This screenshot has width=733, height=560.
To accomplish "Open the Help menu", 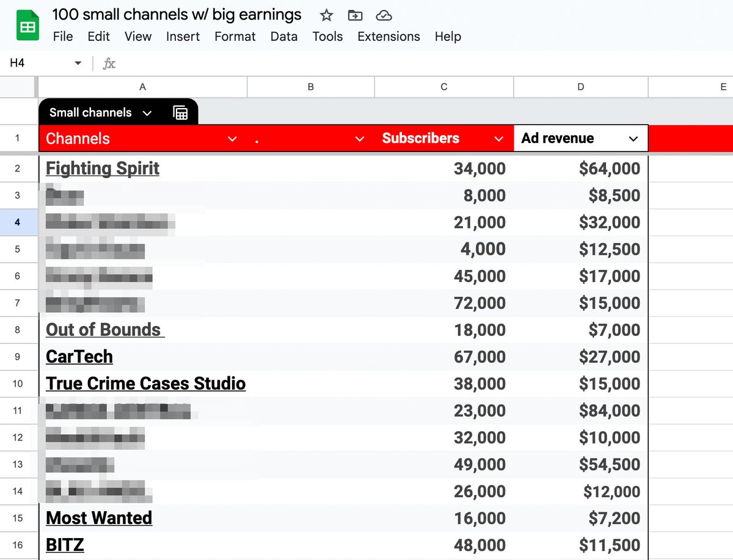I will 448,37.
